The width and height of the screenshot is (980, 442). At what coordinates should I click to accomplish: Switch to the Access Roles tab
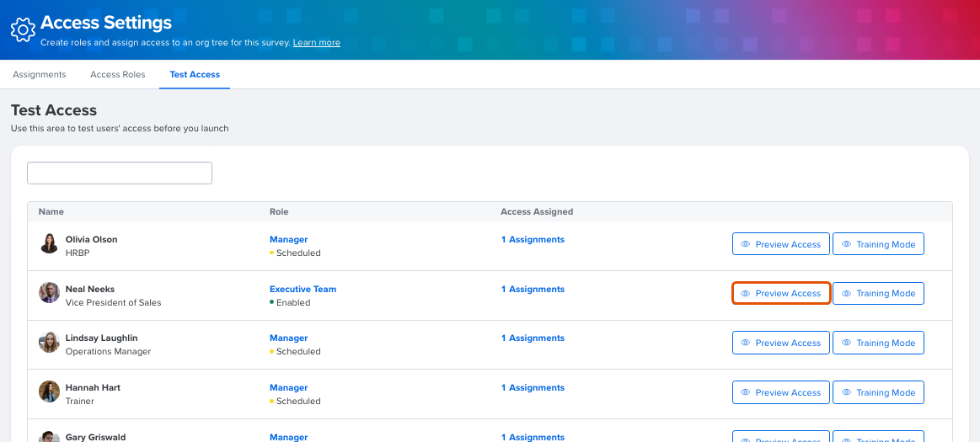[117, 74]
